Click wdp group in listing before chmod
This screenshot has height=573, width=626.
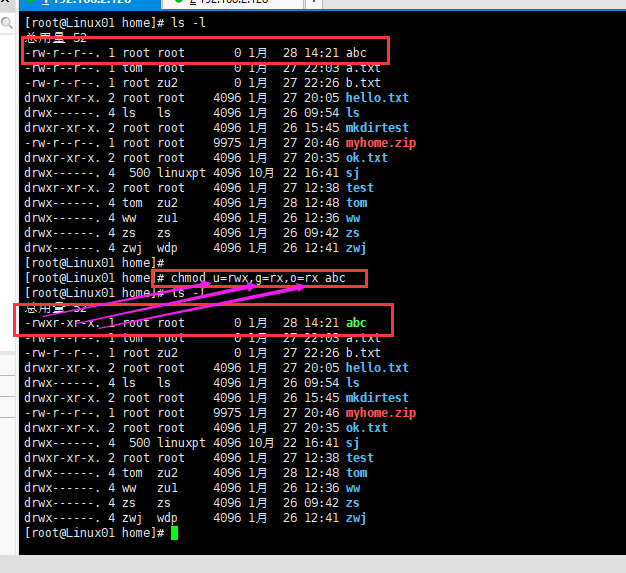167,248
